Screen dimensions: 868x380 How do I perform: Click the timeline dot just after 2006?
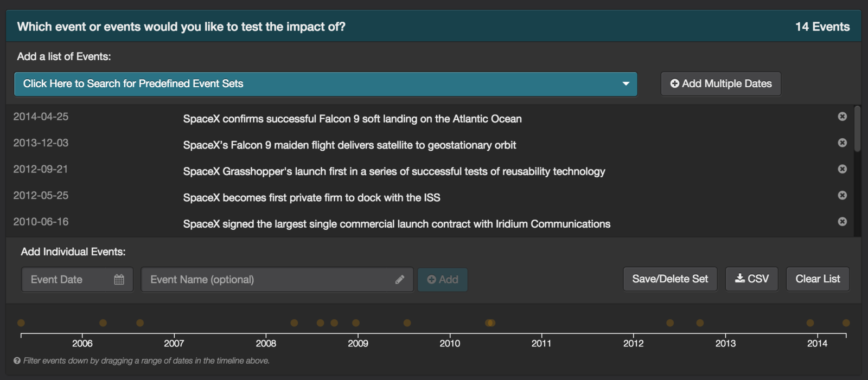coord(103,323)
